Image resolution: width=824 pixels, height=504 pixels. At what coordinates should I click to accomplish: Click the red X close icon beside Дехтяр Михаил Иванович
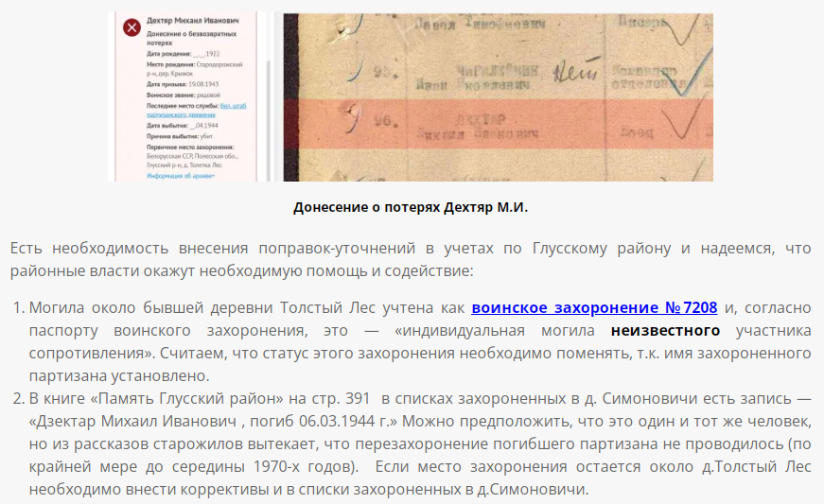[131, 26]
